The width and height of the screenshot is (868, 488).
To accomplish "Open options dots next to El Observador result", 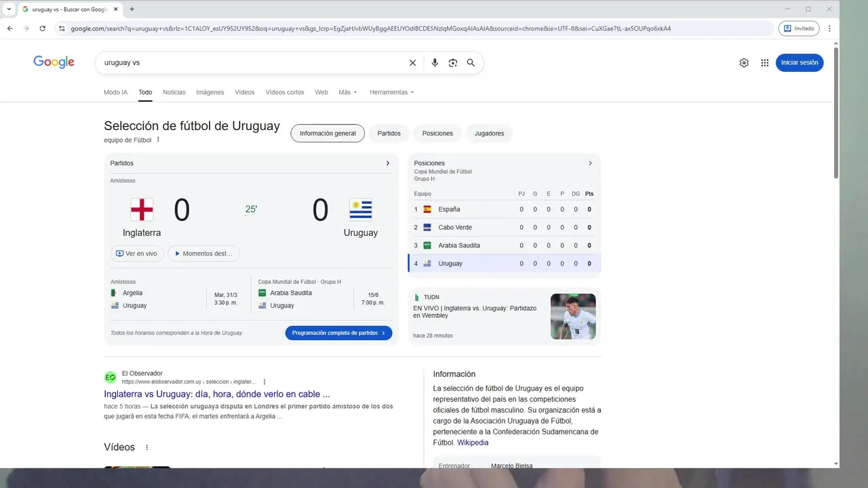I will pos(264,382).
